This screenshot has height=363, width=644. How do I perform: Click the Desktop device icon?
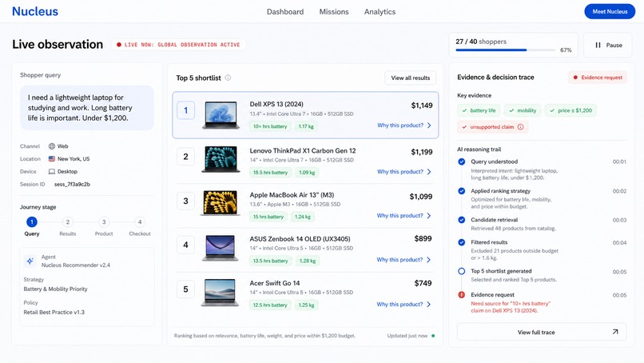(52, 171)
